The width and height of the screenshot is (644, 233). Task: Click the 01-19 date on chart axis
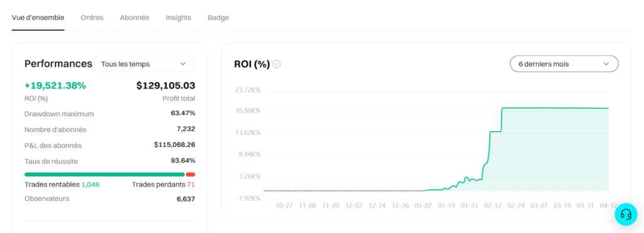coord(447,206)
